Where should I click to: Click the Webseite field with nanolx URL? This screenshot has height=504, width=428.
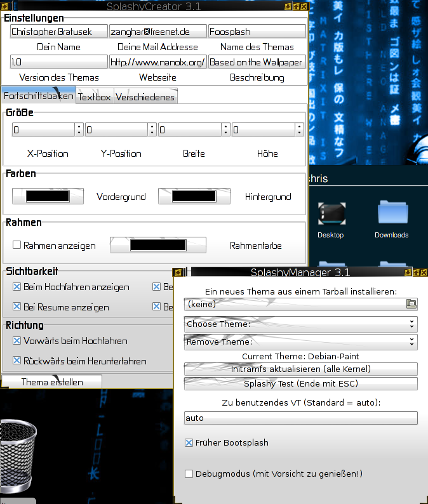click(x=158, y=62)
